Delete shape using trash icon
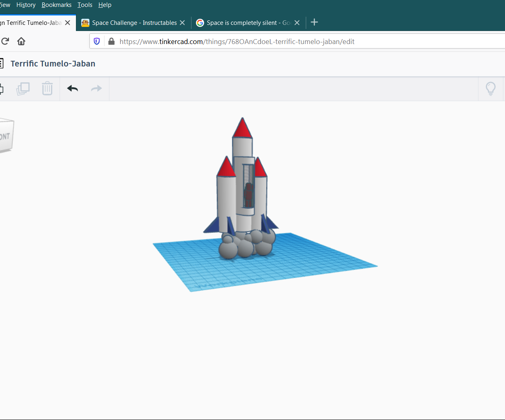Screen dimensions: 505x420 (x=47, y=88)
